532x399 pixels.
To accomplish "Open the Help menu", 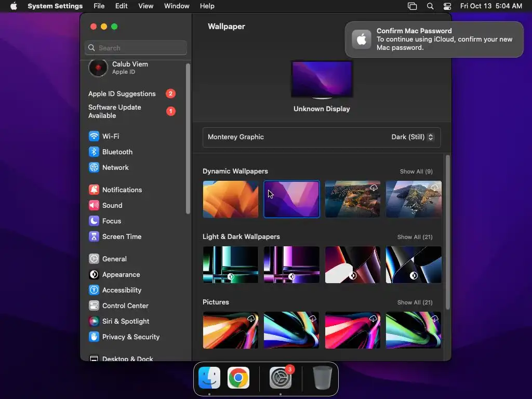I will pos(207,6).
